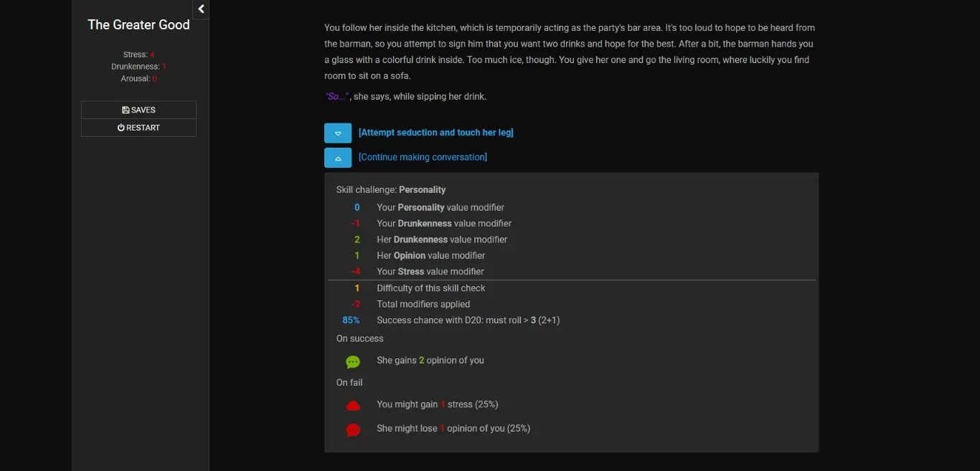
Task: Choose [Attempt seduction and touch her leg]
Action: coord(436,133)
